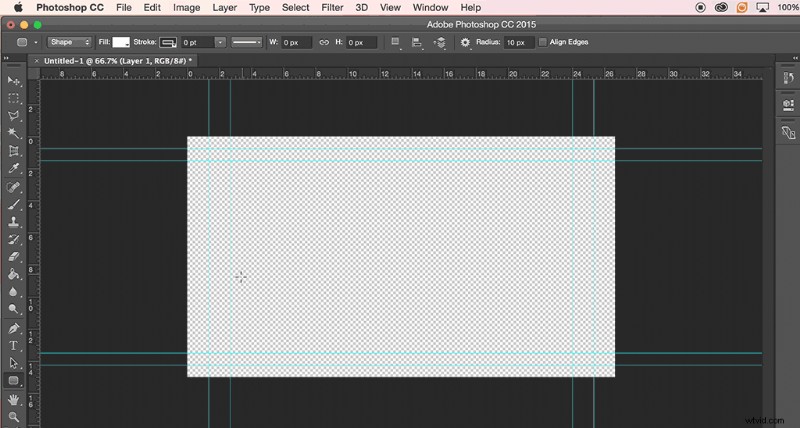Viewport: 800px width, 428px height.
Task: Open the Image menu
Action: (186, 8)
